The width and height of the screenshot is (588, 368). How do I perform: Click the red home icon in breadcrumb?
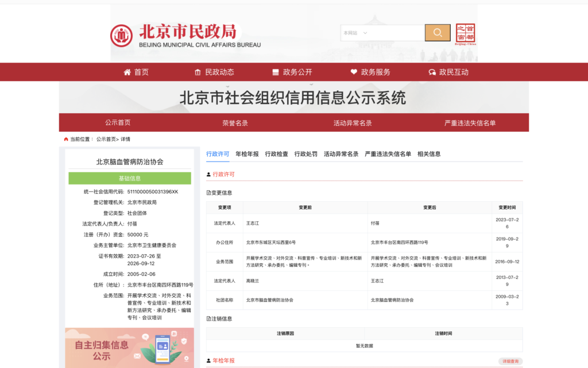pyautogui.click(x=66, y=139)
